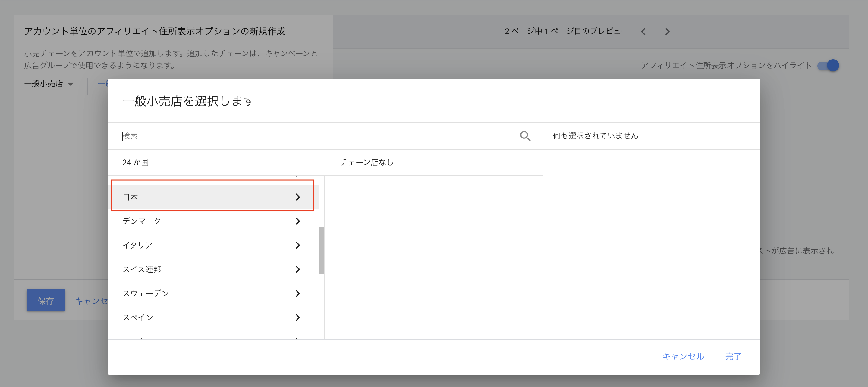Image resolution: width=868 pixels, height=387 pixels.
Task: Go to next preview page arrow
Action: tap(667, 32)
